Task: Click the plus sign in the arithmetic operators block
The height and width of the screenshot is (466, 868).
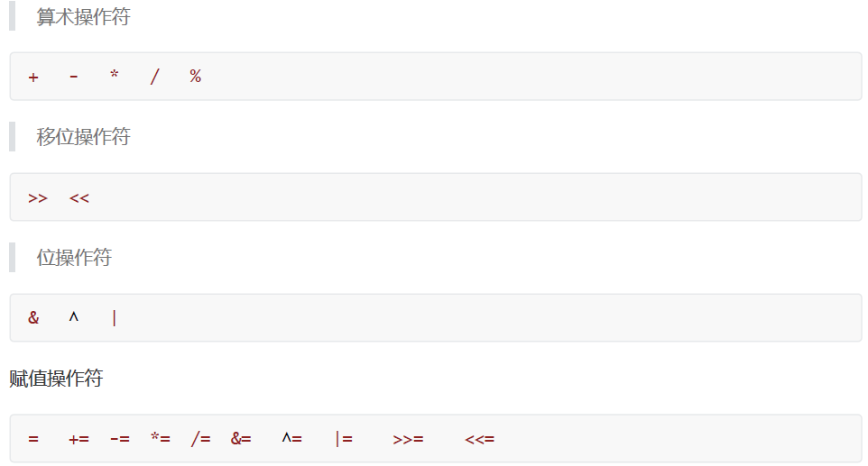Action: tap(33, 77)
